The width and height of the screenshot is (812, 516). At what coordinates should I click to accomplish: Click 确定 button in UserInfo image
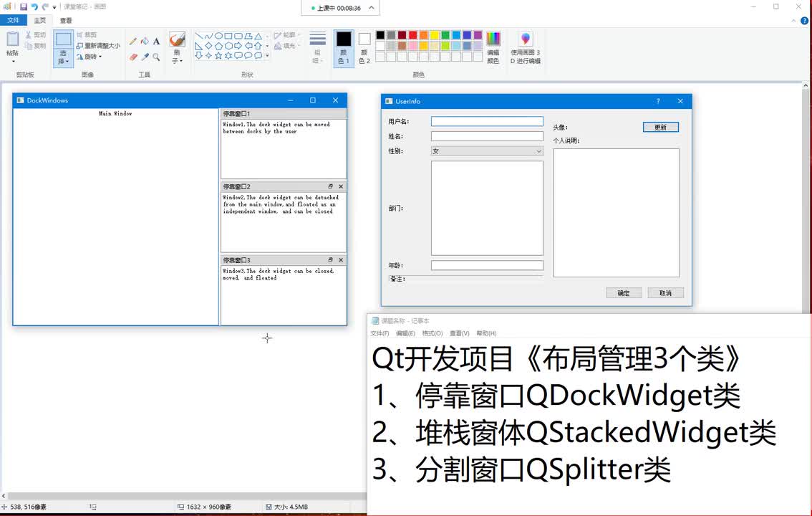coord(624,292)
